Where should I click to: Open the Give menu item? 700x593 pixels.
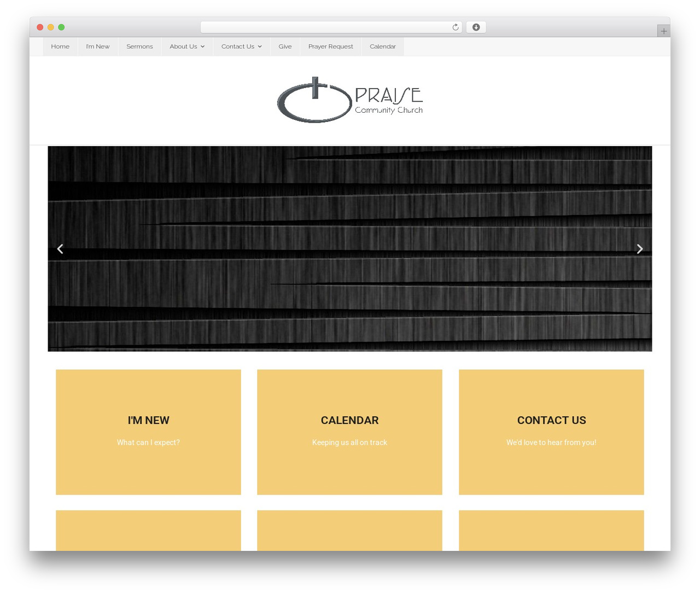pyautogui.click(x=285, y=46)
